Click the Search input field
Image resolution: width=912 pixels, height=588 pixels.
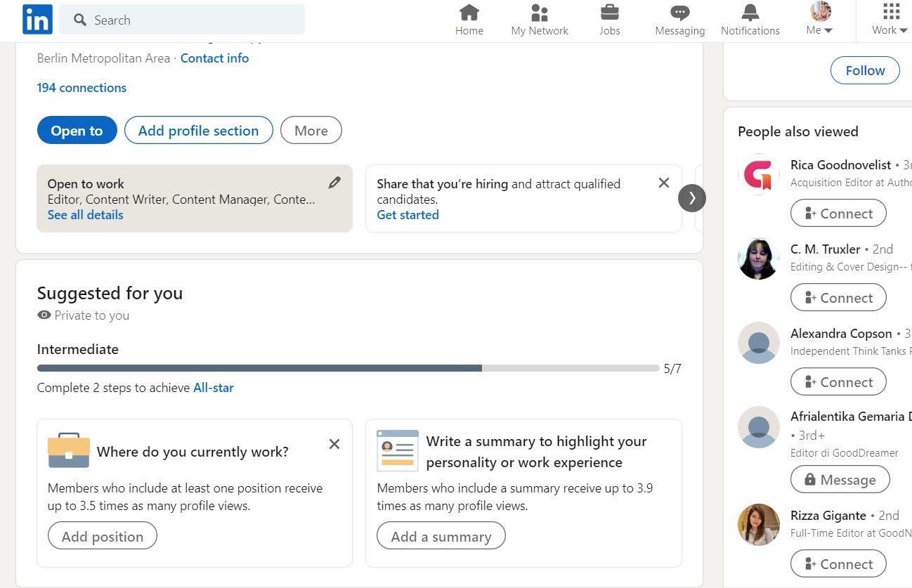click(190, 20)
